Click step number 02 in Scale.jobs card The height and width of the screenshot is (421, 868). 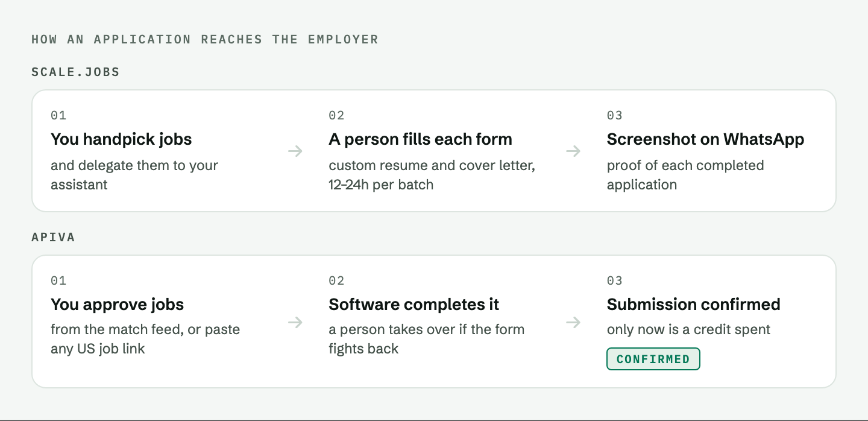(336, 116)
